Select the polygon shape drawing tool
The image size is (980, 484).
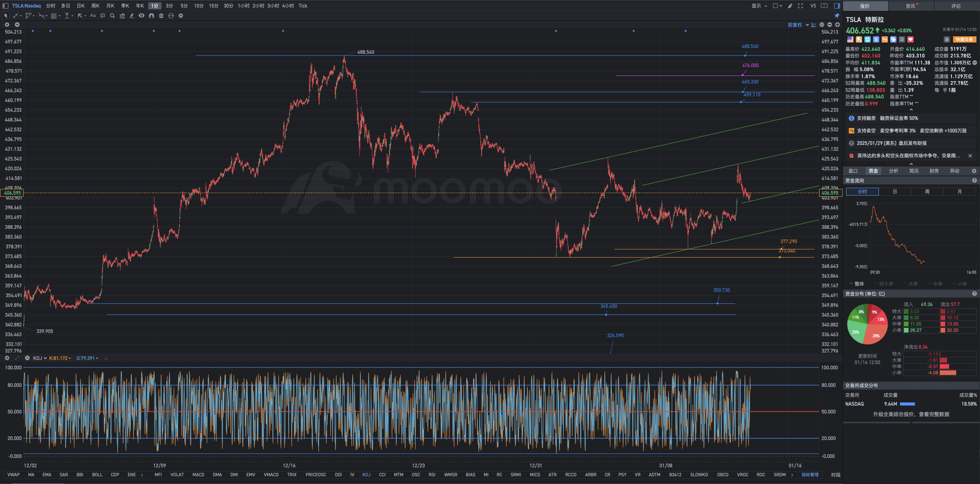[x=28, y=16]
